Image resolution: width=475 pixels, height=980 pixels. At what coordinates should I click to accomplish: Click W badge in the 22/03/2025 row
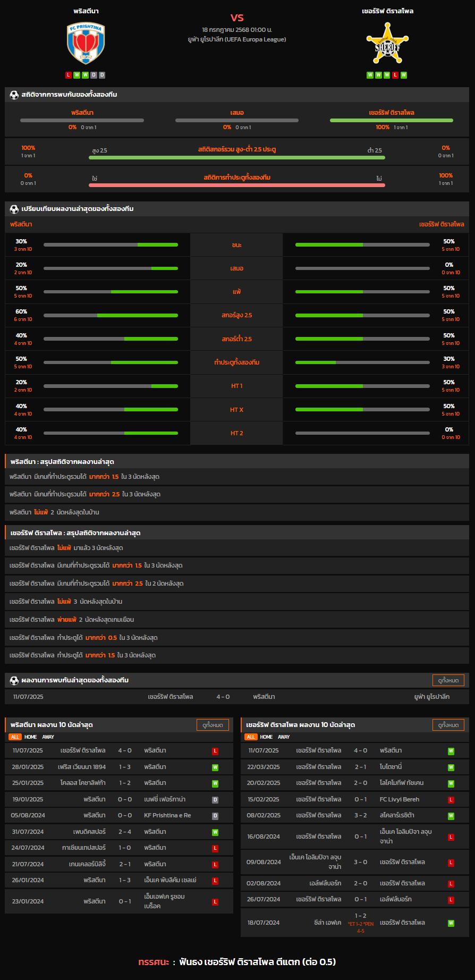(x=451, y=767)
